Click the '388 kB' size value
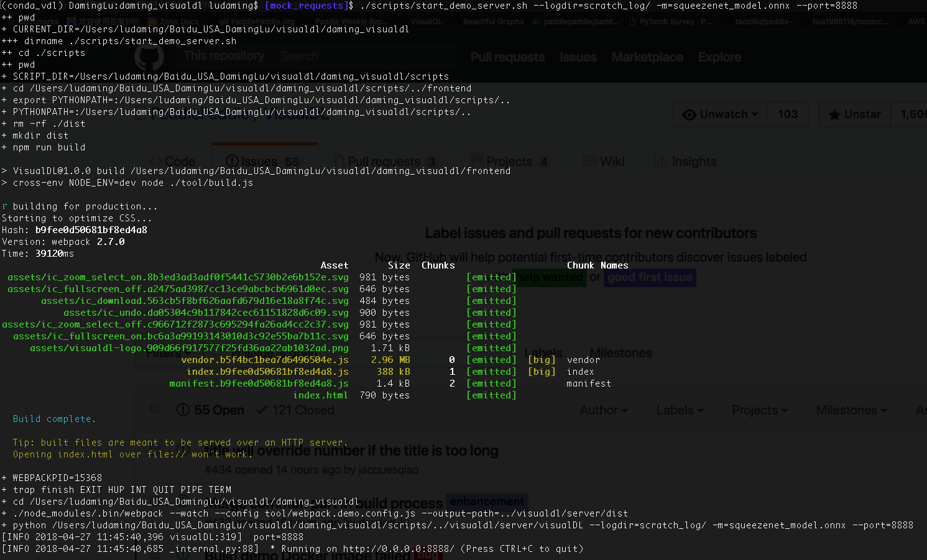 point(393,372)
